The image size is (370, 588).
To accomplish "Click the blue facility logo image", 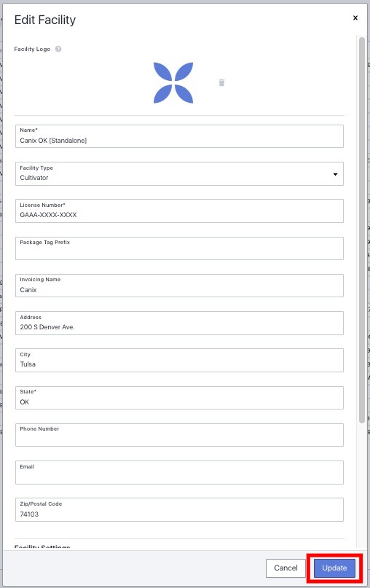I will [x=173, y=82].
